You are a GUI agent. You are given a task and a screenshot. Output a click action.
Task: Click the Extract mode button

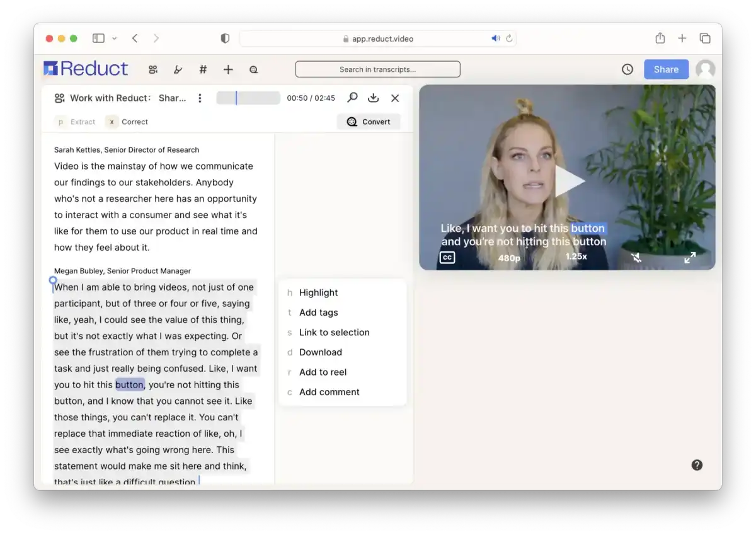tap(76, 122)
